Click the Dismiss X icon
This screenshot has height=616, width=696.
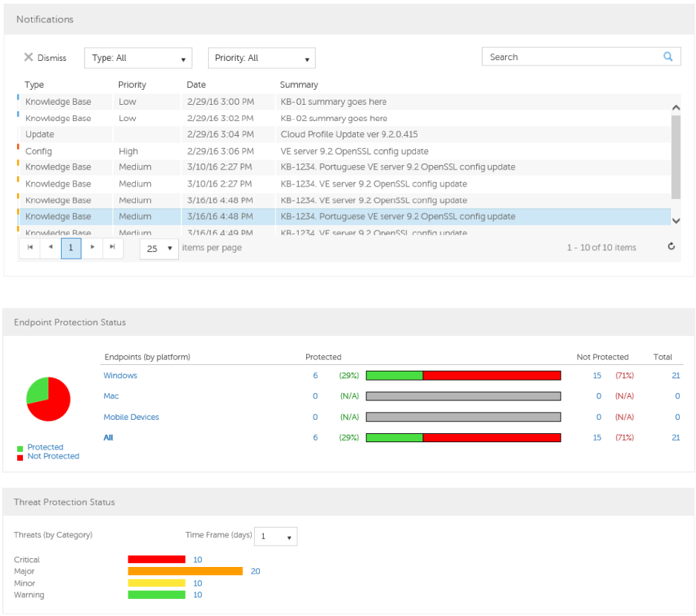point(28,58)
